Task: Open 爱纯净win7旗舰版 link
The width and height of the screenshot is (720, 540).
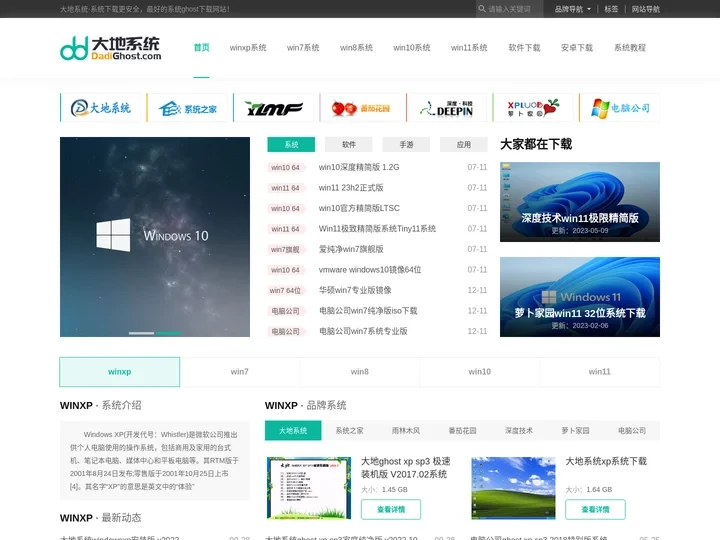Action: [351, 249]
